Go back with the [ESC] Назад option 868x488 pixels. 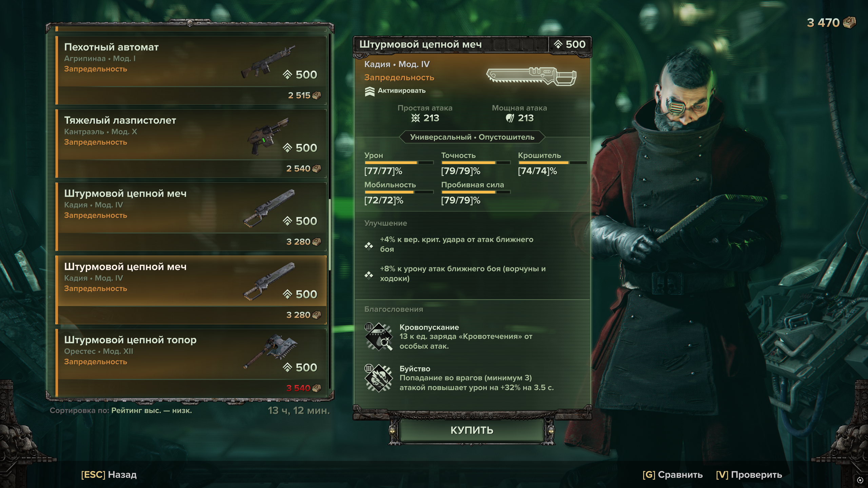[109, 474]
